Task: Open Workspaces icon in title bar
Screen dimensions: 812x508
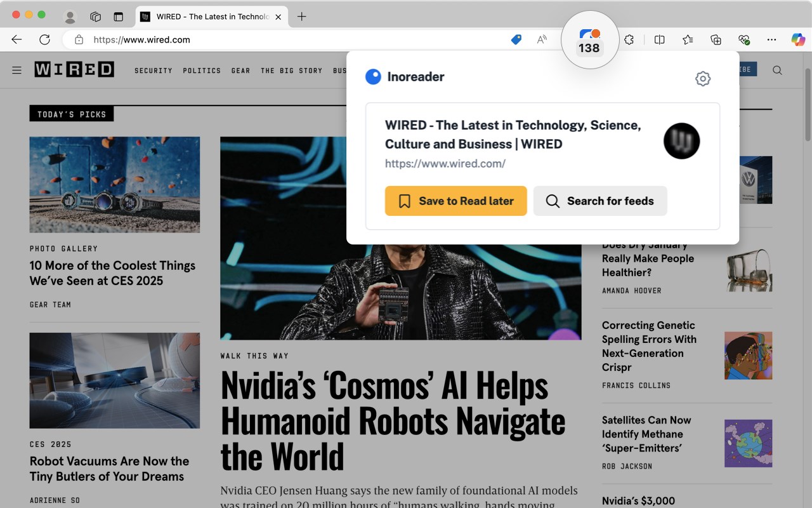Action: point(95,17)
